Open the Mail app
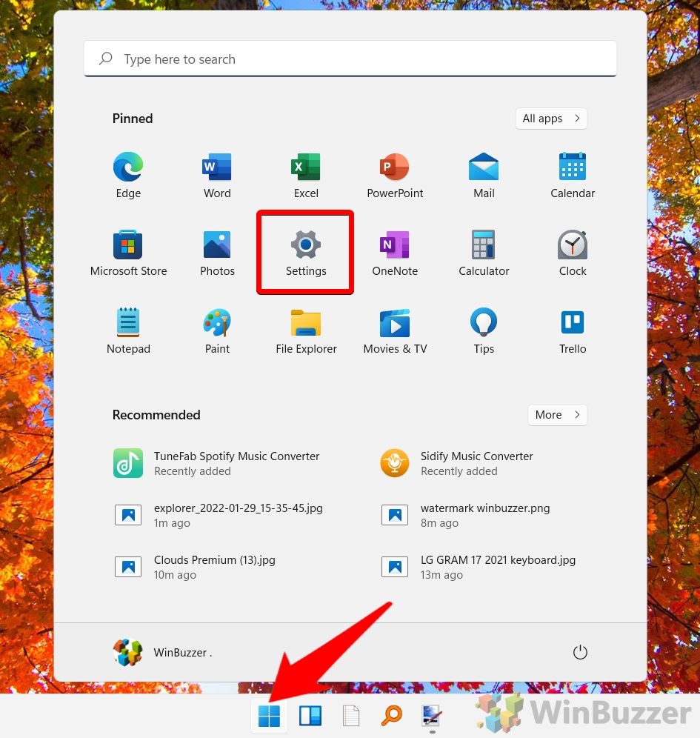 484,175
